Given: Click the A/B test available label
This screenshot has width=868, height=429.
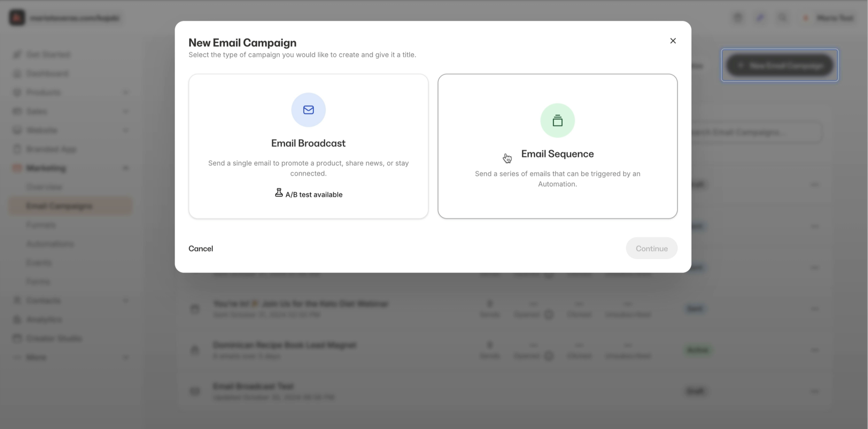Looking at the screenshot, I should (x=314, y=195).
